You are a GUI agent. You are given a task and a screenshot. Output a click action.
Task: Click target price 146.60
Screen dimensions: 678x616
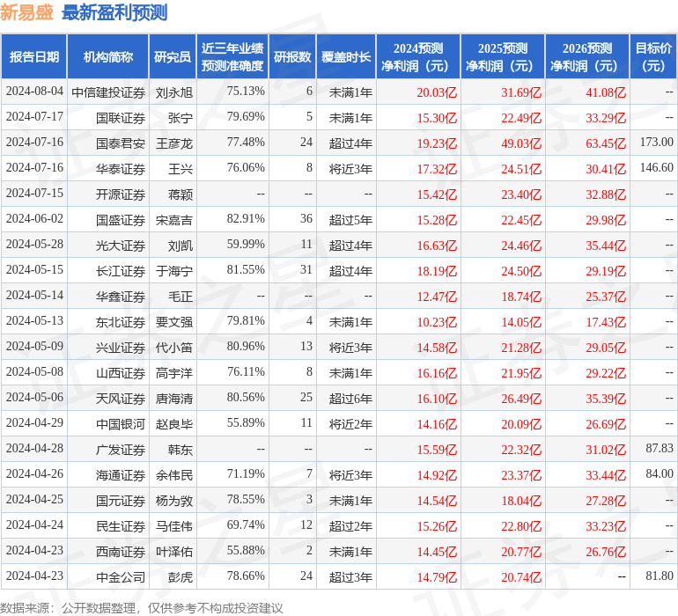tap(657, 167)
